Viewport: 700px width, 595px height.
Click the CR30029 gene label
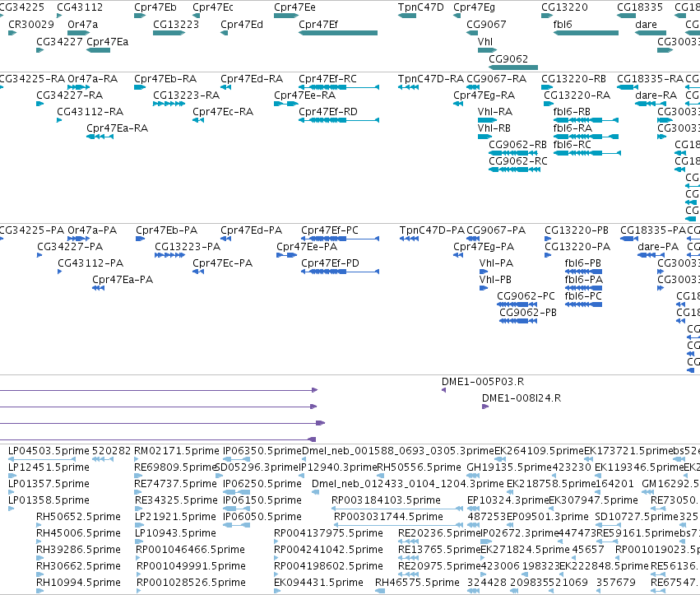pos(31,24)
